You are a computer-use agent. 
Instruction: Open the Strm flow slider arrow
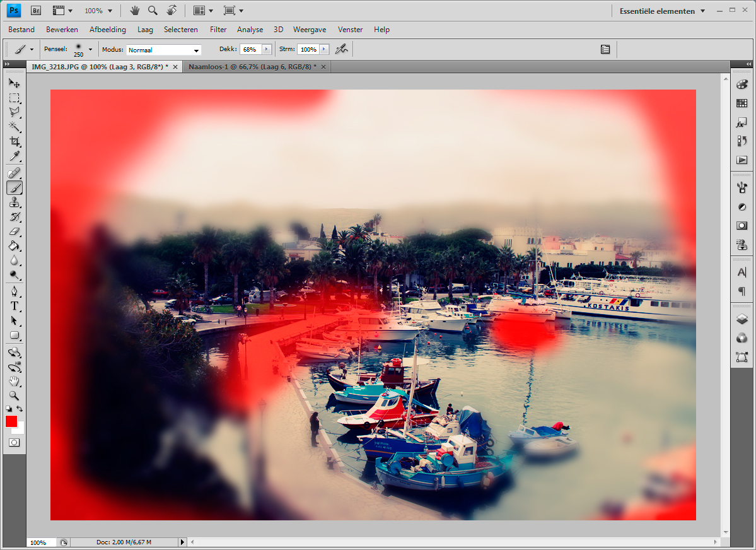click(x=325, y=49)
